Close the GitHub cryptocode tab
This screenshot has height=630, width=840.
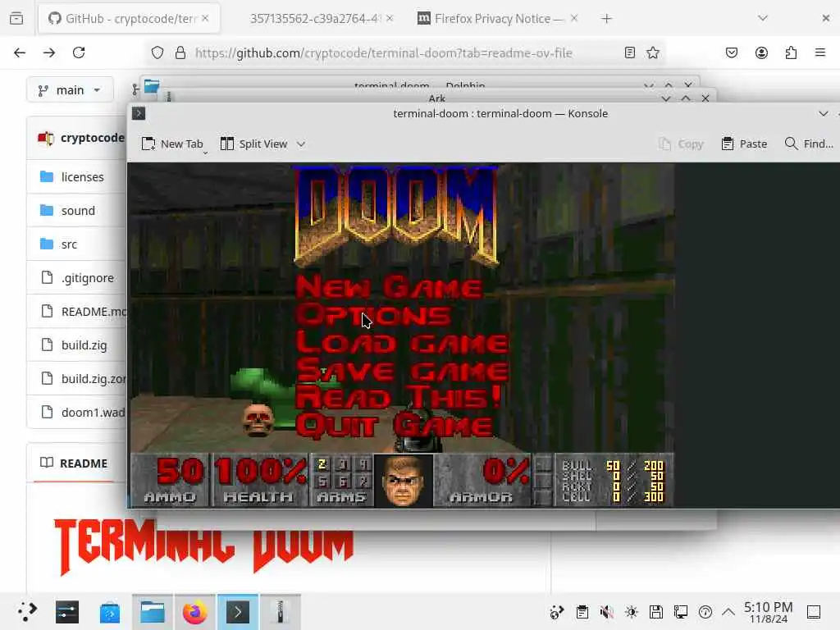coord(205,19)
